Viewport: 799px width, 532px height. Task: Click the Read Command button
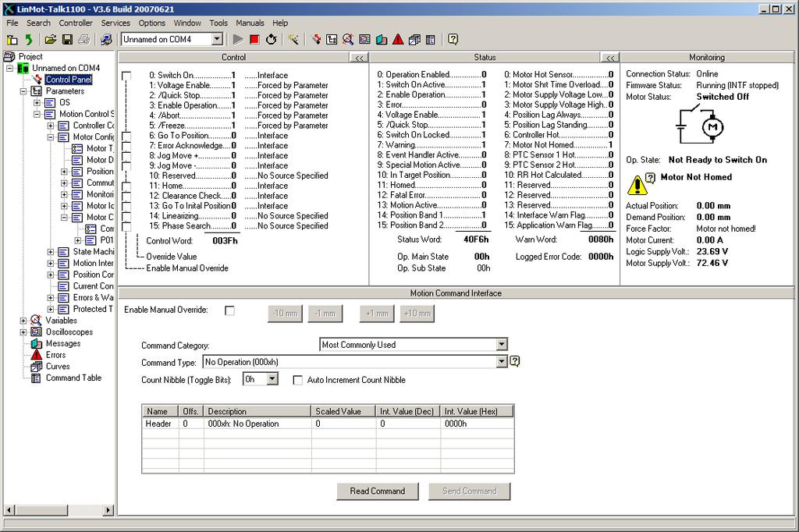[378, 491]
